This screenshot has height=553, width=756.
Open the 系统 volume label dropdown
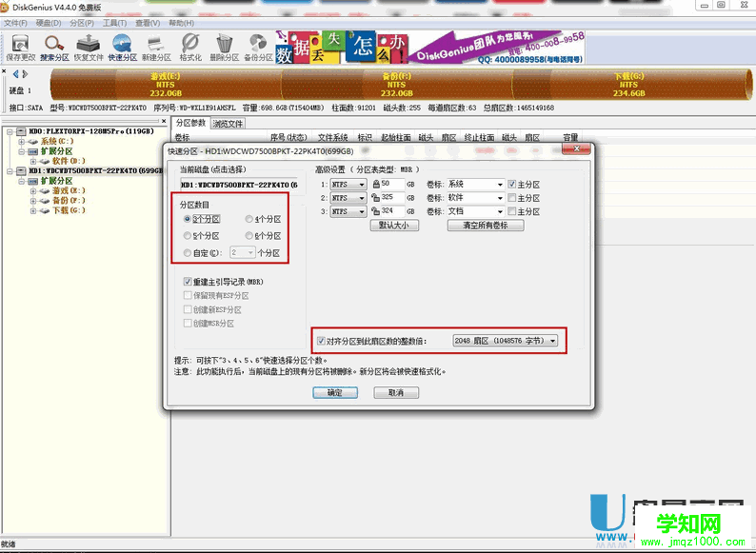(x=500, y=185)
